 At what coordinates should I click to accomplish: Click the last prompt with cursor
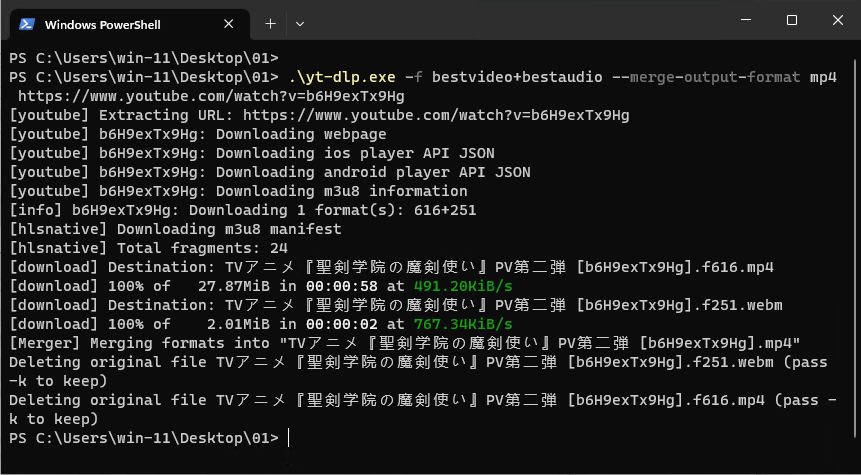(x=148, y=438)
